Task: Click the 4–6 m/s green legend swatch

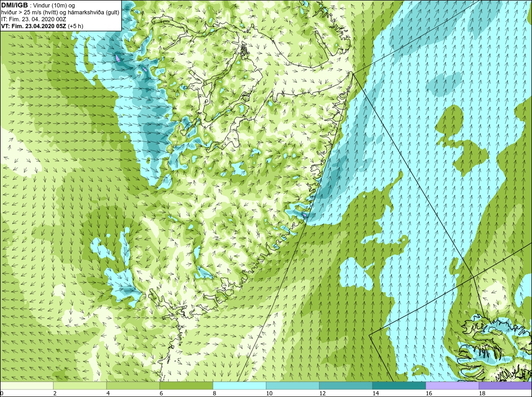Action: point(133,386)
